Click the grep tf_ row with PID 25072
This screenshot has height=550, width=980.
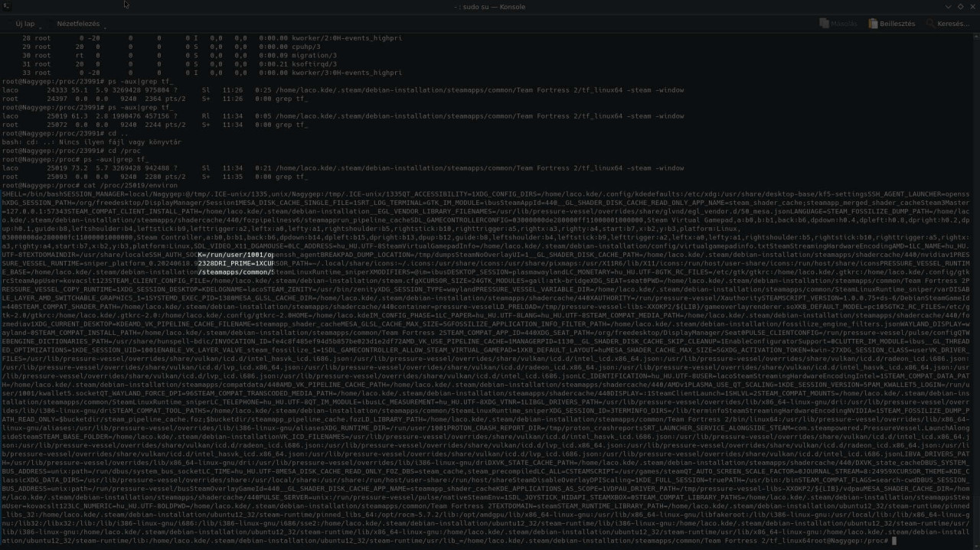[153, 125]
